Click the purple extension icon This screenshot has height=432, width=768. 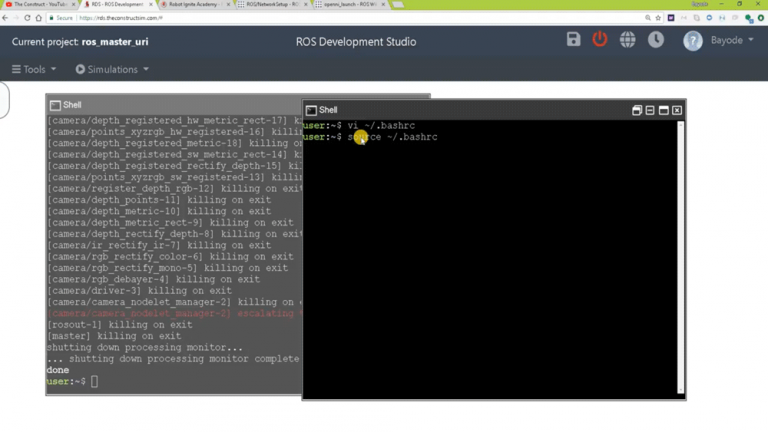pyautogui.click(x=671, y=18)
